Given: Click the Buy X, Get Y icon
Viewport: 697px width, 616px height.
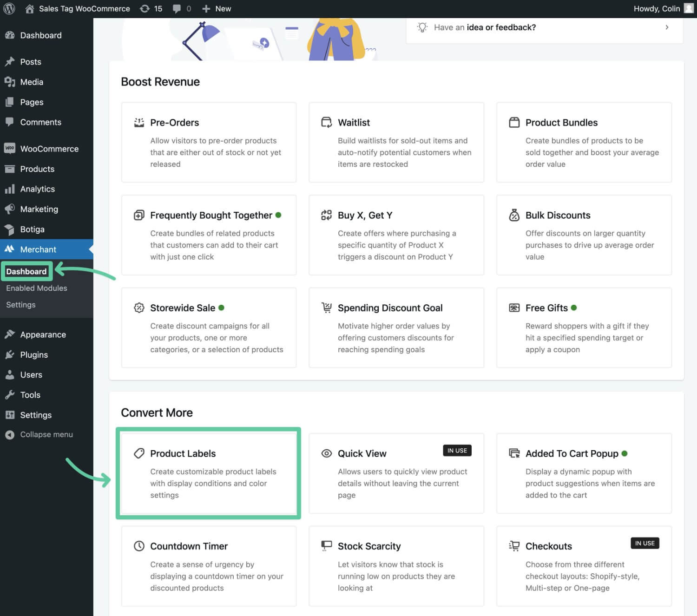Looking at the screenshot, I should [327, 215].
